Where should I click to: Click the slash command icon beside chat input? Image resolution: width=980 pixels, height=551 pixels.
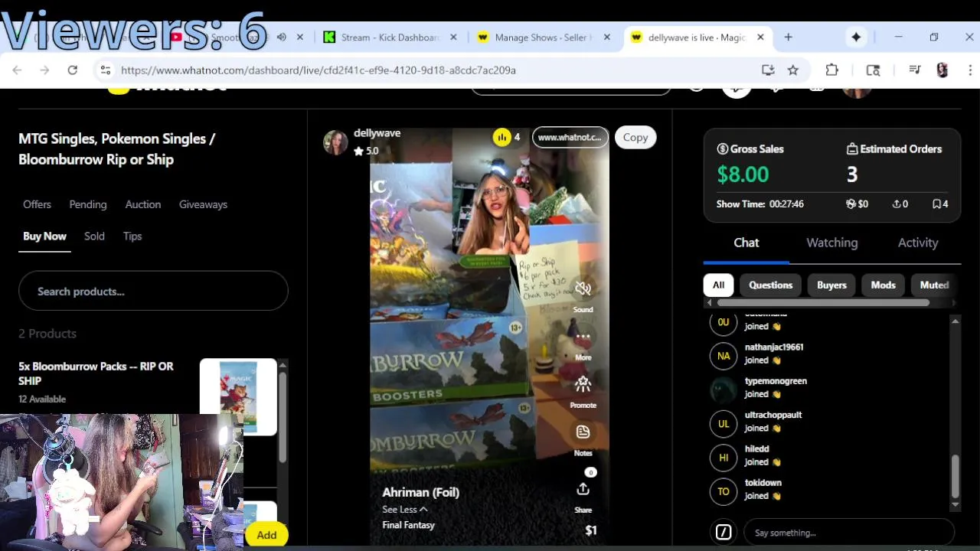tap(724, 532)
